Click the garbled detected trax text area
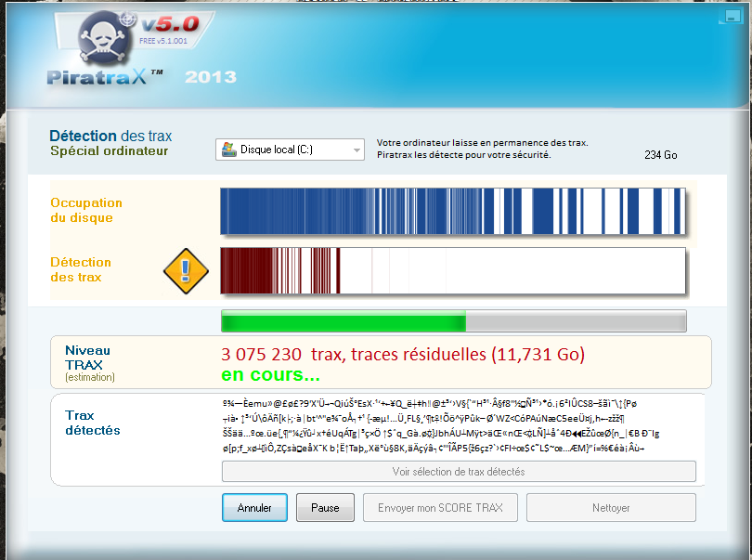Viewport: 752px width, 560px height. pos(441,426)
